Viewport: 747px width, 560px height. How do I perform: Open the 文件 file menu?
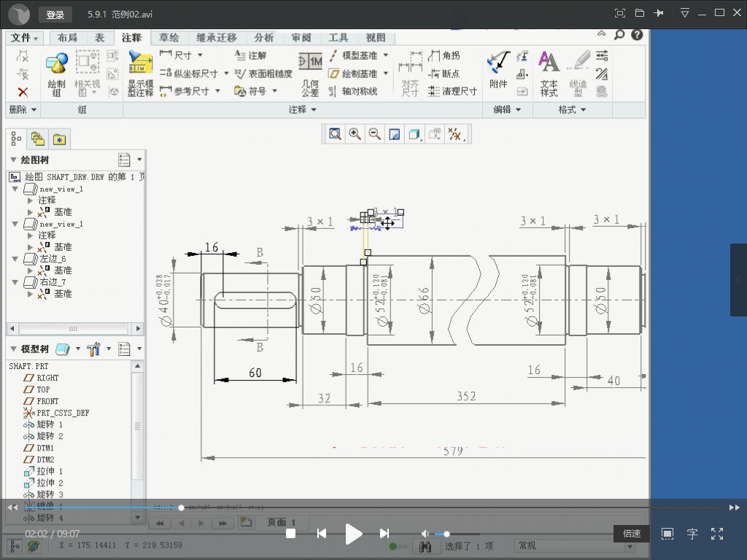coord(24,38)
